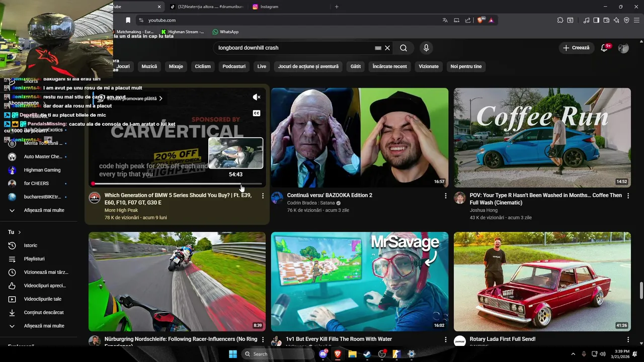Select the Noi pentru tine chip
Image resolution: width=644 pixels, height=362 pixels.
click(x=466, y=66)
